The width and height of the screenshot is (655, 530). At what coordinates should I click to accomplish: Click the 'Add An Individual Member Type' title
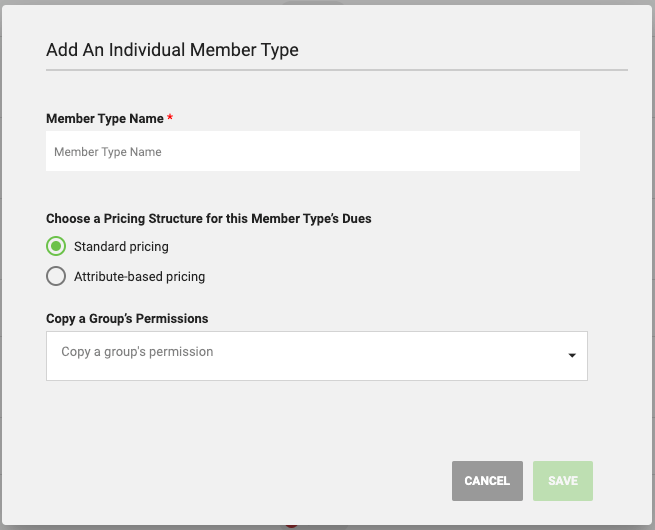172,49
